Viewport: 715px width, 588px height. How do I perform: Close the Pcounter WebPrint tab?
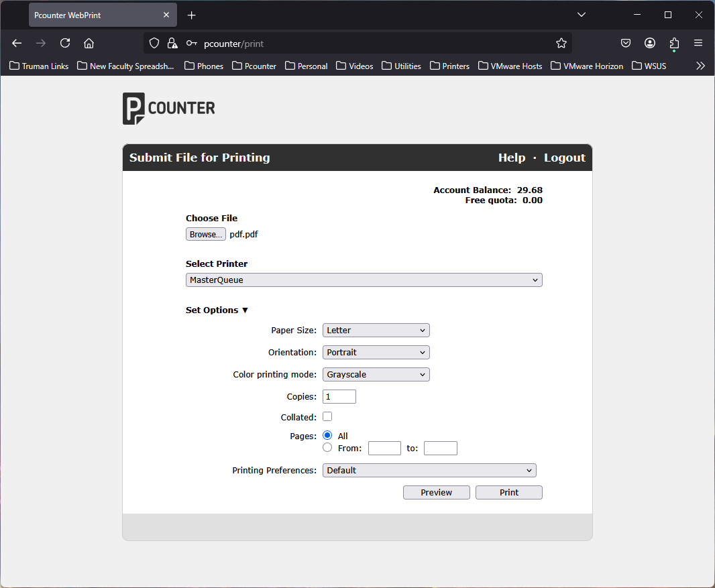(x=166, y=15)
